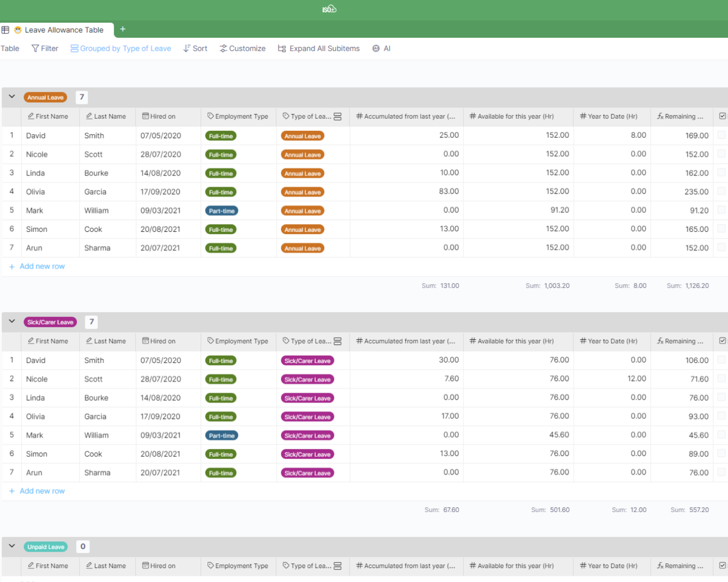Select the Leave Allowance Table tab
The width and height of the screenshot is (728, 582).
(64, 30)
